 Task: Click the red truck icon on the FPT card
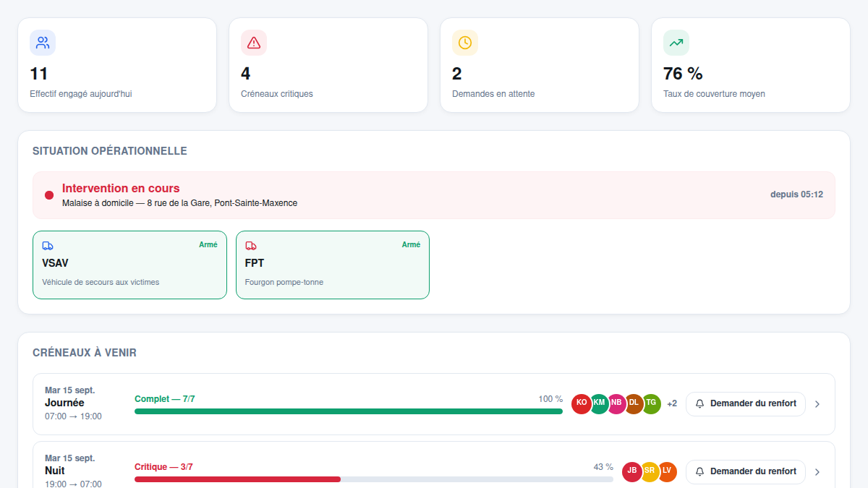pos(251,246)
